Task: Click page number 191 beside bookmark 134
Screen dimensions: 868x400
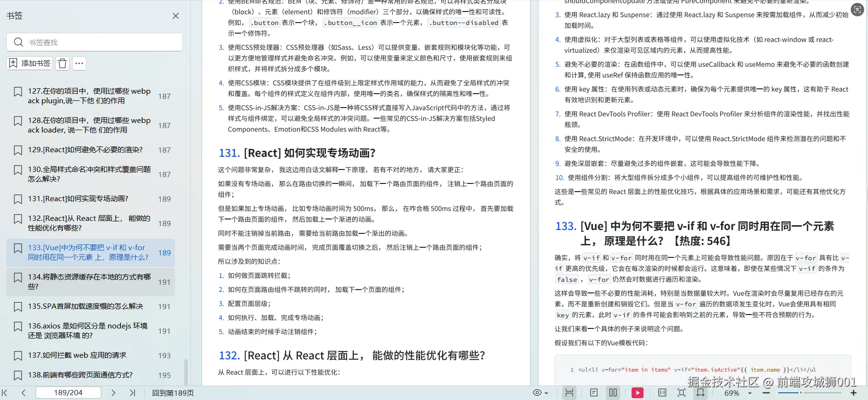Action: coord(164,282)
